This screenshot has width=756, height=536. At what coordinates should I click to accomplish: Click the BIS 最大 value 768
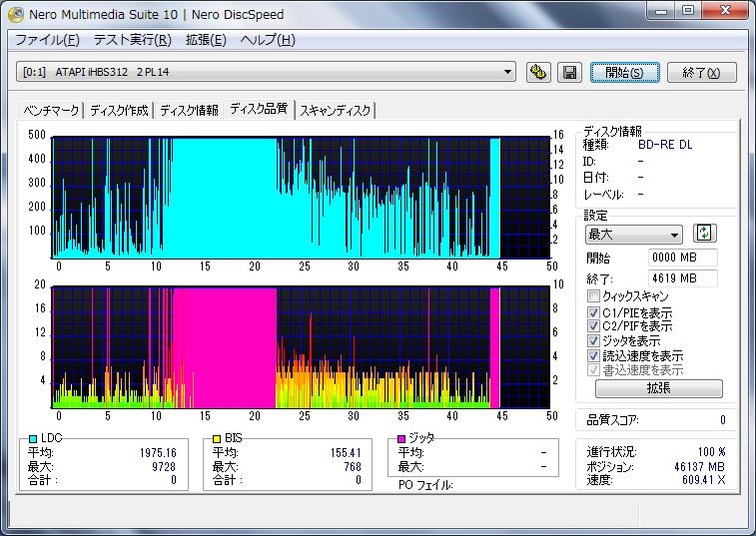353,466
